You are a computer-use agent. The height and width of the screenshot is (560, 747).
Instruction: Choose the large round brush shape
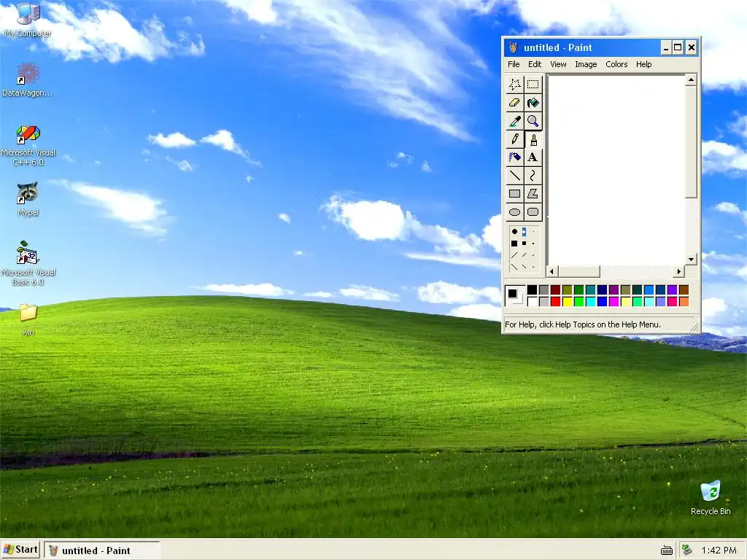pos(514,231)
